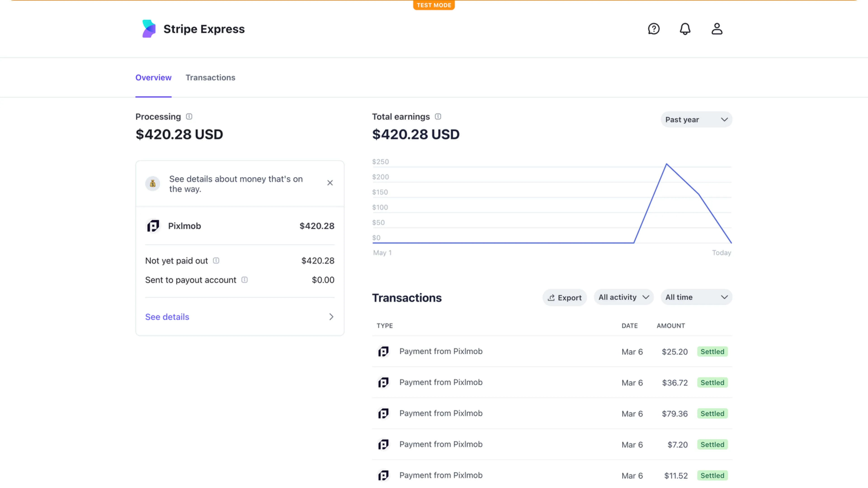Open the help question mark icon
The image size is (868, 488).
[x=654, y=29]
